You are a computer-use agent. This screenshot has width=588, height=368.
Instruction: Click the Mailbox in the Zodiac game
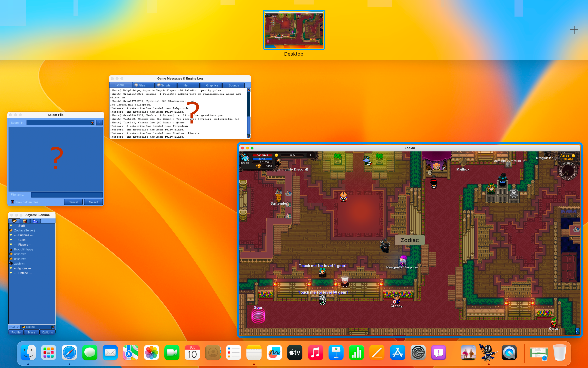[462, 161]
